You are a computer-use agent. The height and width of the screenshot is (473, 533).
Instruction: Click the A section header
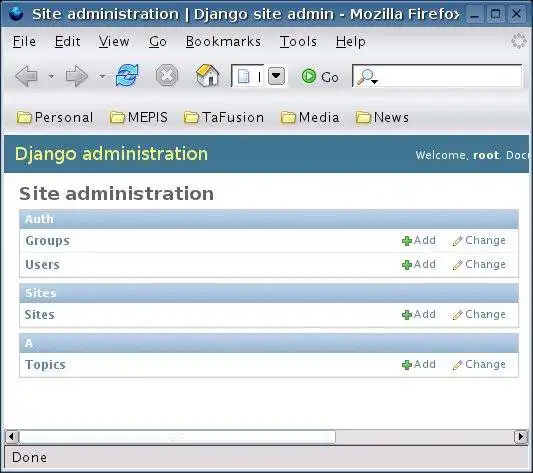[x=269, y=343]
